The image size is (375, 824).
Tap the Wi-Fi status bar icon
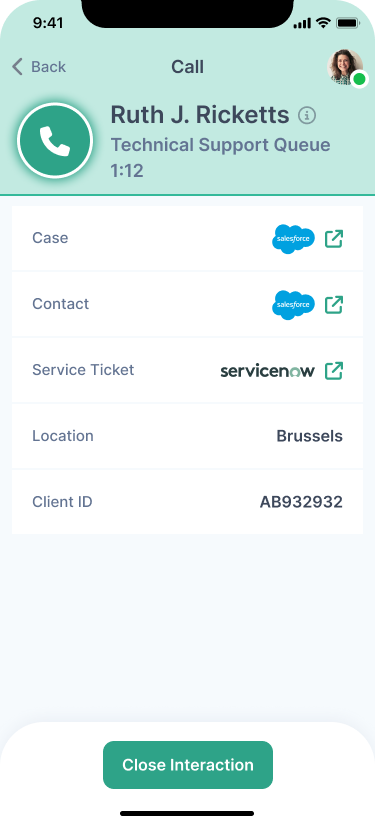click(x=322, y=23)
